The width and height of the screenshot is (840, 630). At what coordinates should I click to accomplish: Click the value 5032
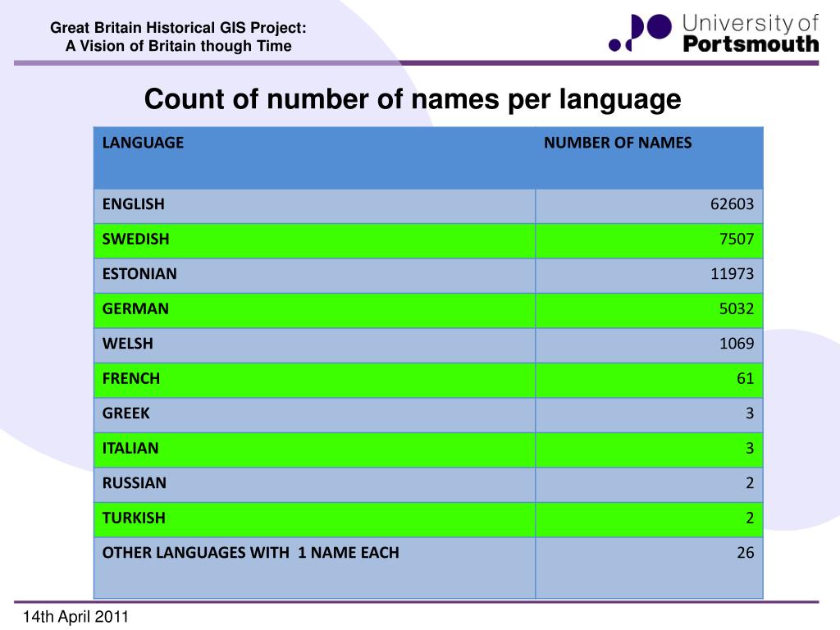pos(737,308)
